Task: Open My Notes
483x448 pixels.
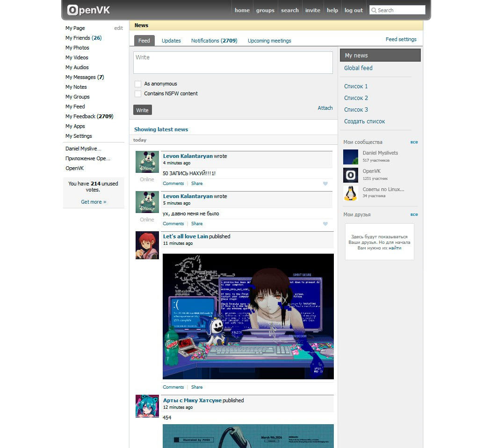Action: [x=76, y=87]
